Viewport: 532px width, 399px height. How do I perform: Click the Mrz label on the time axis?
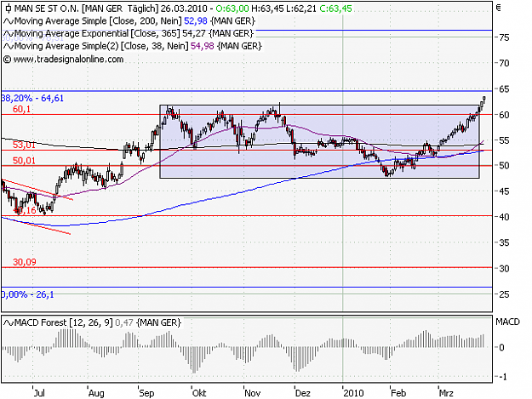pyautogui.click(x=446, y=393)
